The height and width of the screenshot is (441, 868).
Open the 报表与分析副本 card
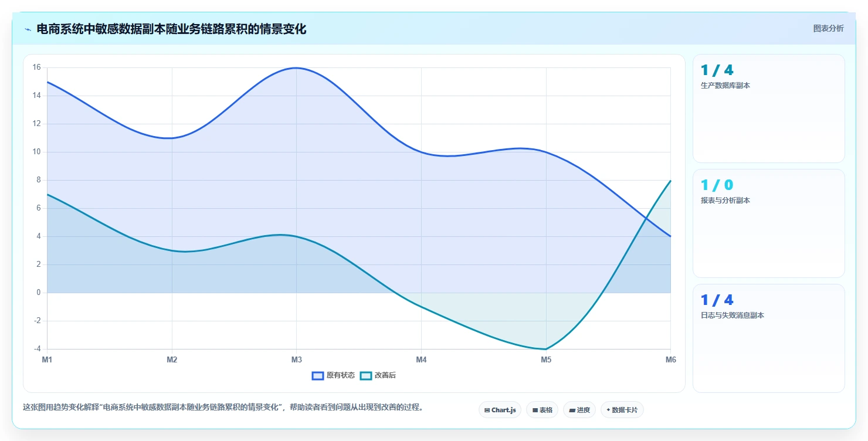pyautogui.click(x=768, y=223)
